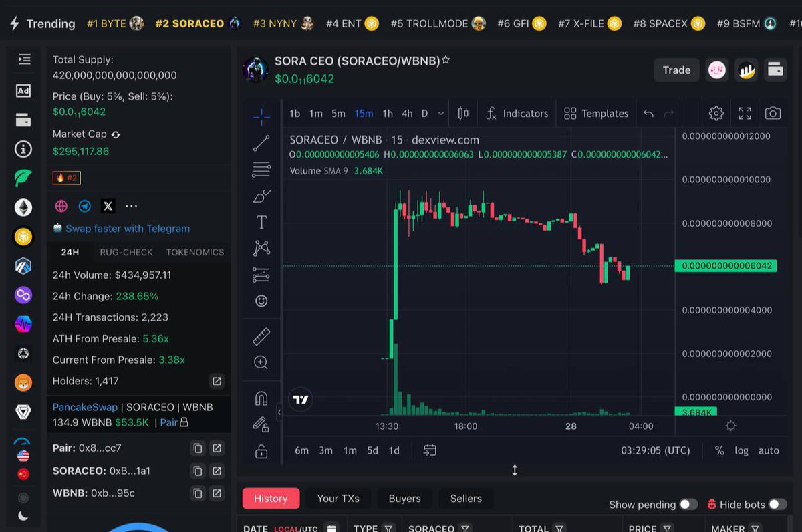Viewport: 802px width, 532px height.
Task: Open the Indicators dialog
Action: (x=517, y=114)
